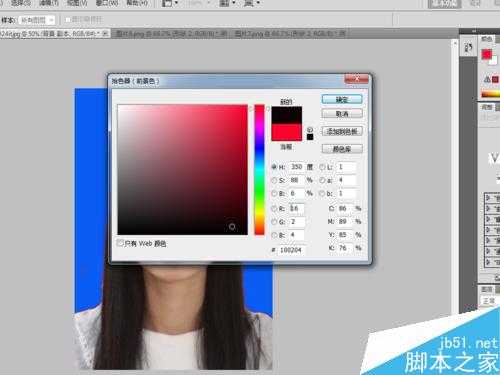Select the S saturation radio button
Screen dimensions: 500x375
pos(274,180)
